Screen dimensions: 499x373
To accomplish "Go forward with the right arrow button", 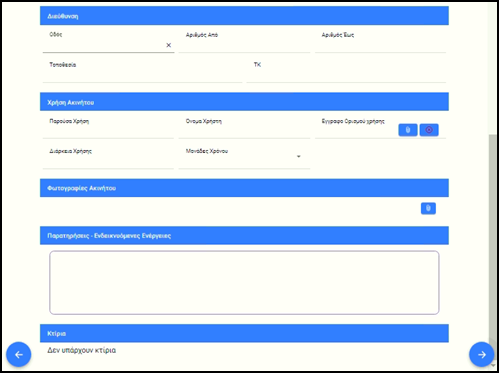I will coord(482,354).
